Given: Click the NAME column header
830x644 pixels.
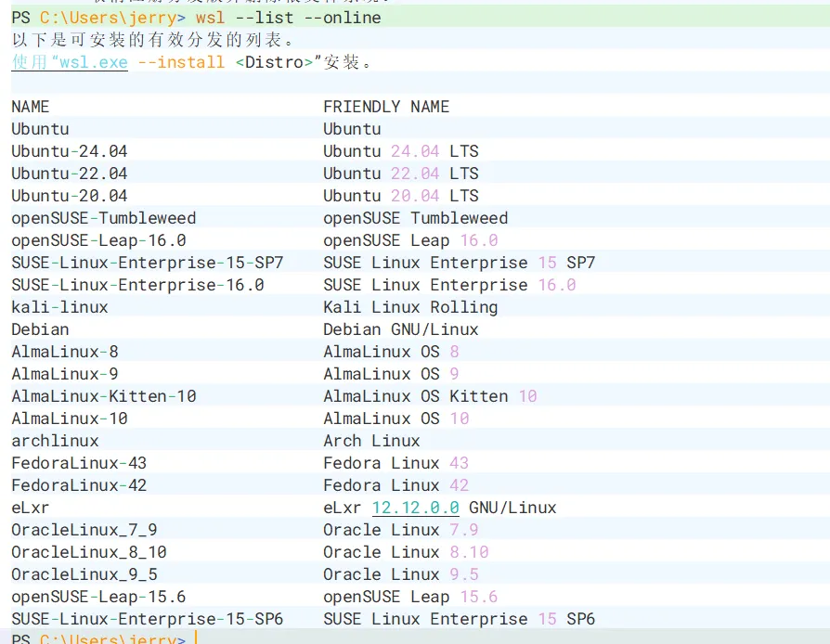Looking at the screenshot, I should click(x=30, y=107).
